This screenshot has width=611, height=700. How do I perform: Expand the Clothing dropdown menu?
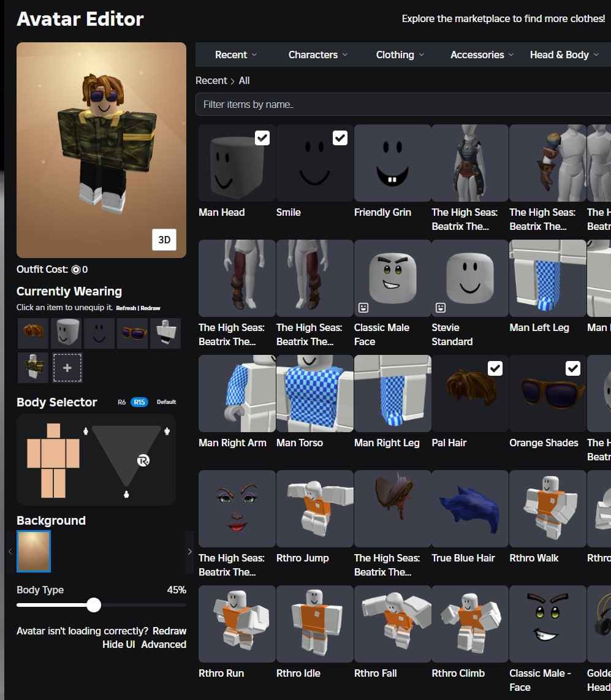pyautogui.click(x=400, y=55)
